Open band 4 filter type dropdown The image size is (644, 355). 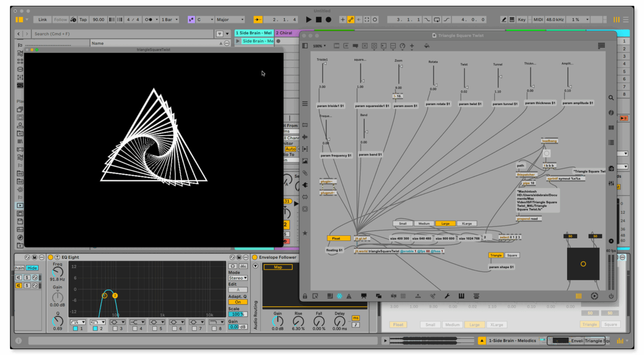(137, 322)
